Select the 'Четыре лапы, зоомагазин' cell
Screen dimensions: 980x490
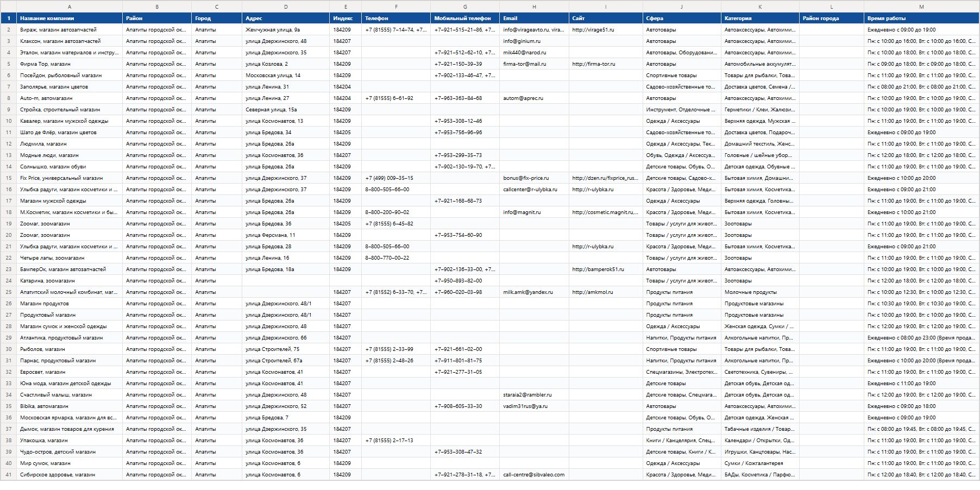click(70, 258)
